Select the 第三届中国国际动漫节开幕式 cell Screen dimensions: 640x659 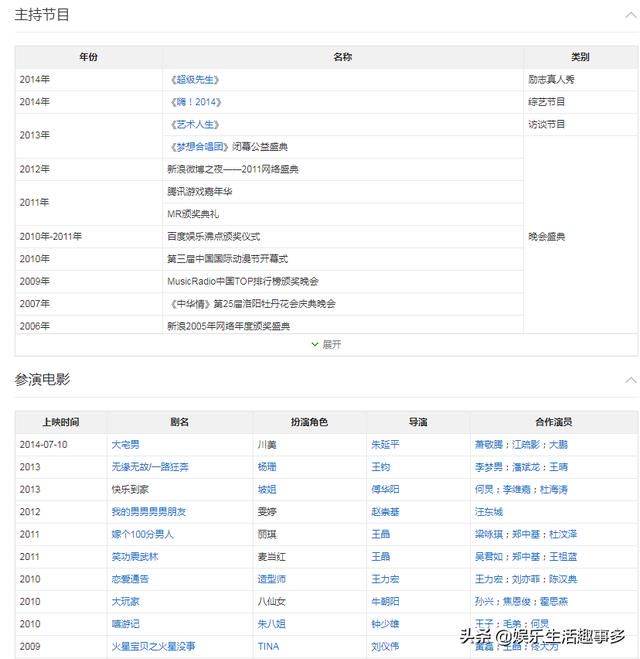pyautogui.click(x=343, y=259)
